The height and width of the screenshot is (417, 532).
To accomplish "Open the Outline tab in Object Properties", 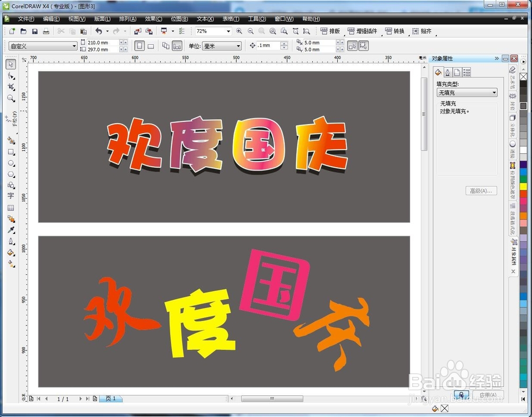I will (x=447, y=72).
